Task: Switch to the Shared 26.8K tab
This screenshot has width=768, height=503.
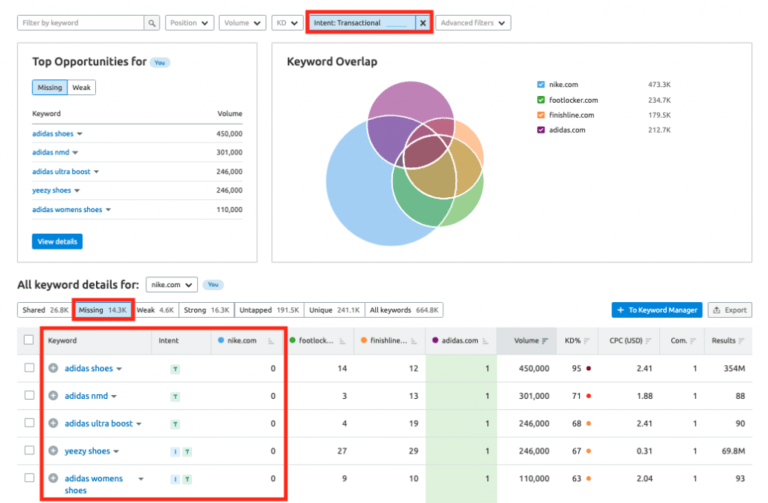Action: point(45,310)
